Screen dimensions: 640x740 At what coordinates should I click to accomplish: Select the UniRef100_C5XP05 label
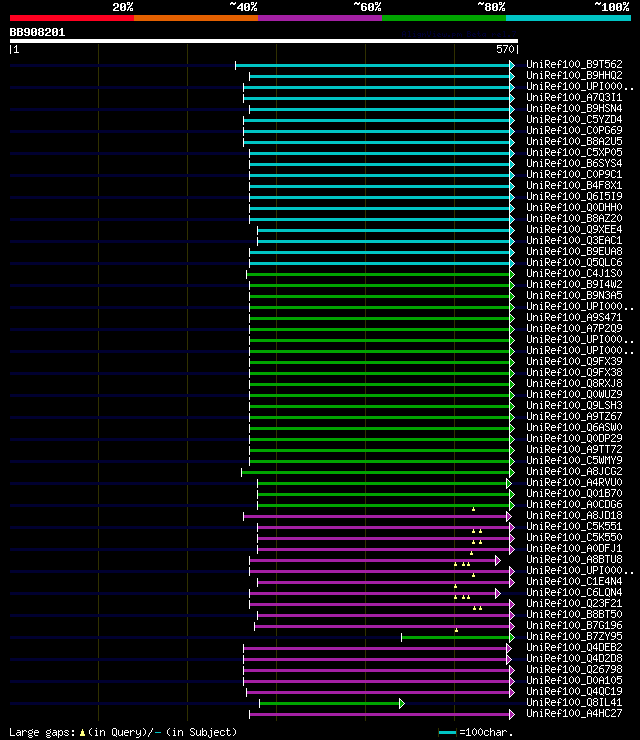[x=574, y=152]
